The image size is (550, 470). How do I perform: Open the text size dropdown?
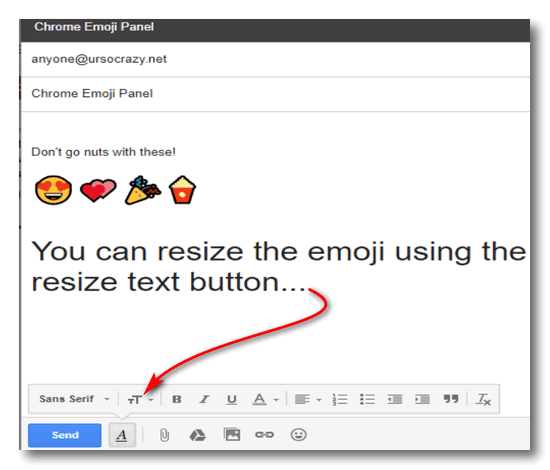tap(141, 400)
